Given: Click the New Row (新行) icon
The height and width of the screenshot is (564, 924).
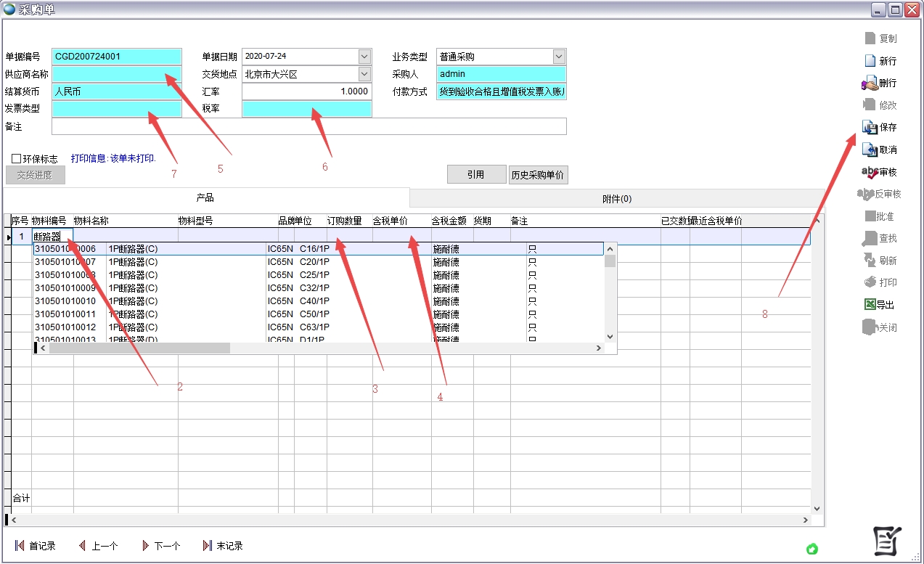Looking at the screenshot, I should coord(870,61).
